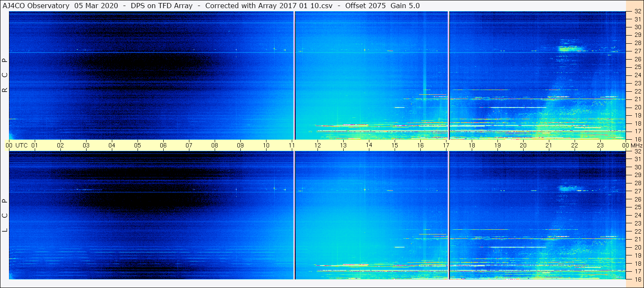Click the 23 MHz label of the RCP panel

click(638, 83)
